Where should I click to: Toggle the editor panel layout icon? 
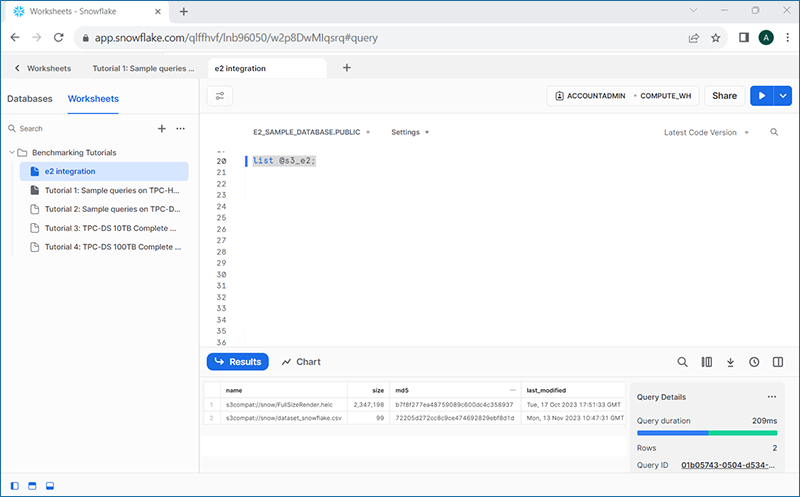pyautogui.click(x=32, y=486)
